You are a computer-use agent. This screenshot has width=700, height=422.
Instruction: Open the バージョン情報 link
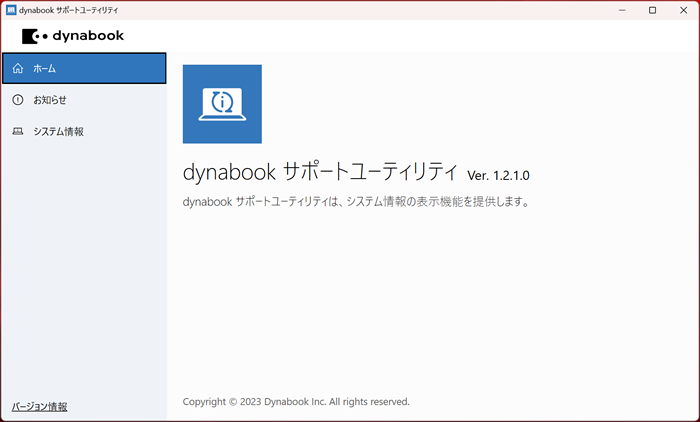tap(39, 406)
